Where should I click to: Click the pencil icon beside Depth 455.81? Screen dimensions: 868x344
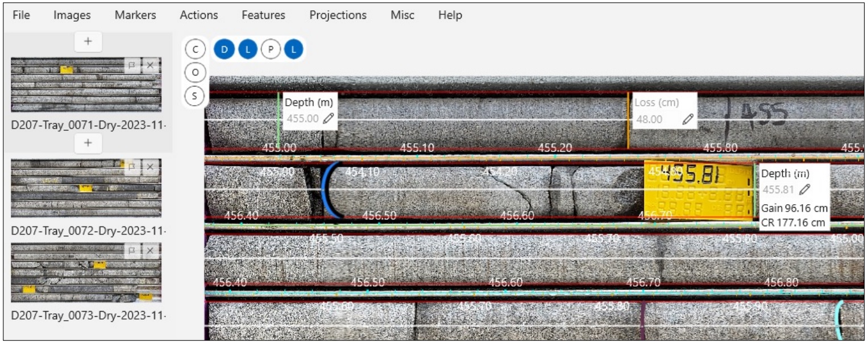[804, 190]
